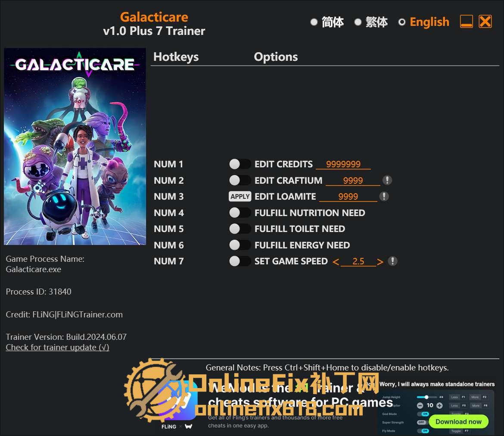This screenshot has height=436, width=504.
Task: Increase game speed with right arrow
Action: click(380, 262)
